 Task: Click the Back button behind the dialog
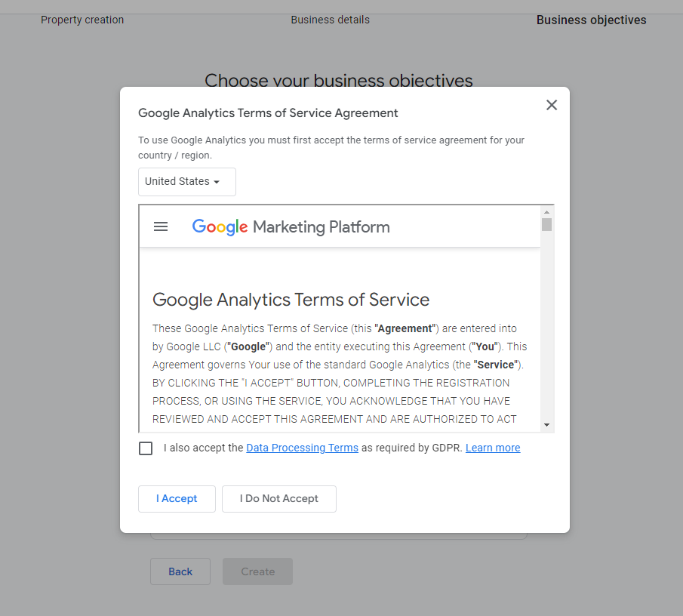(180, 571)
